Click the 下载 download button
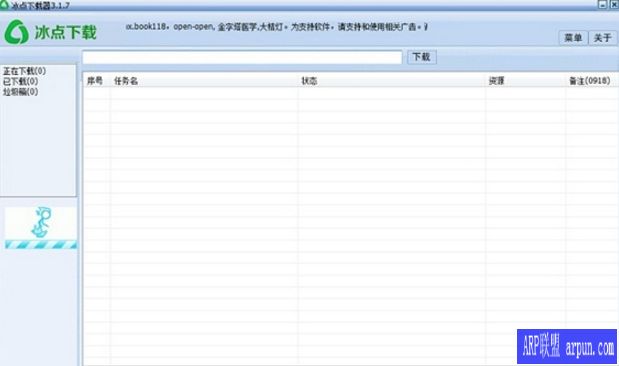Viewport: 619px width, 366px height. pos(421,57)
